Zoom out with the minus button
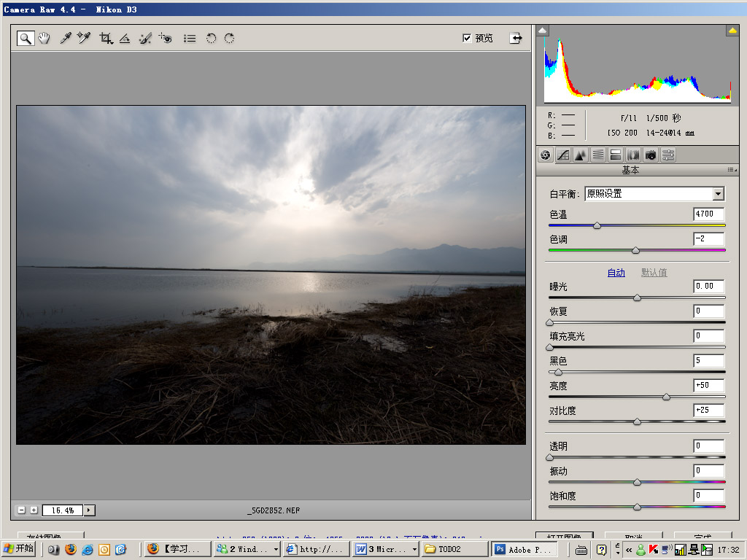The width and height of the screenshot is (747, 560). click(x=21, y=510)
